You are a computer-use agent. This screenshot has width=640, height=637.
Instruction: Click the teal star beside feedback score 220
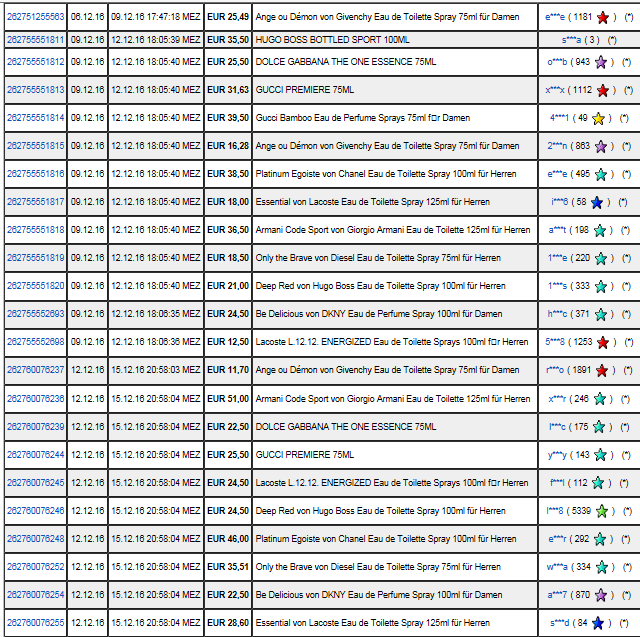pyautogui.click(x=601, y=259)
